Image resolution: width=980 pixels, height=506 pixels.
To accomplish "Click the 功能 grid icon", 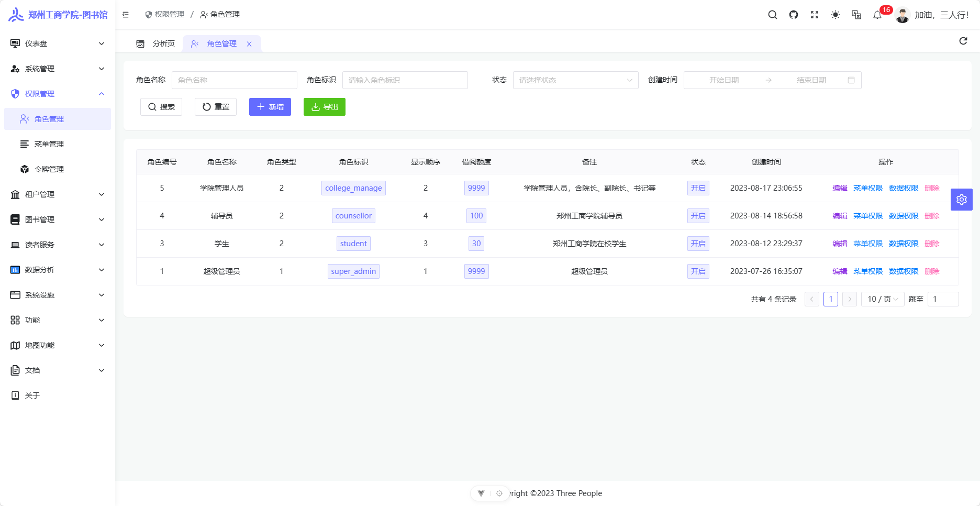I will 15,320.
